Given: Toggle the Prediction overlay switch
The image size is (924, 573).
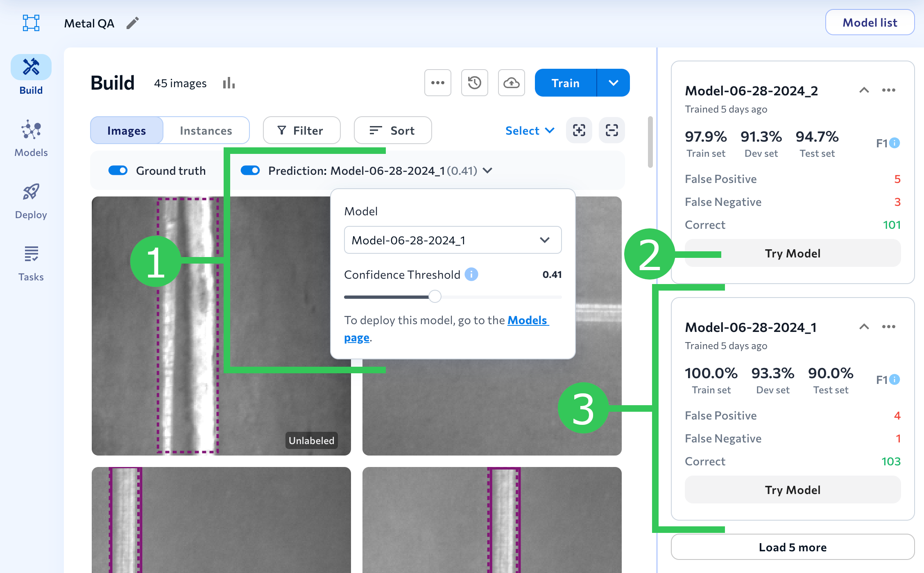Looking at the screenshot, I should tap(250, 170).
